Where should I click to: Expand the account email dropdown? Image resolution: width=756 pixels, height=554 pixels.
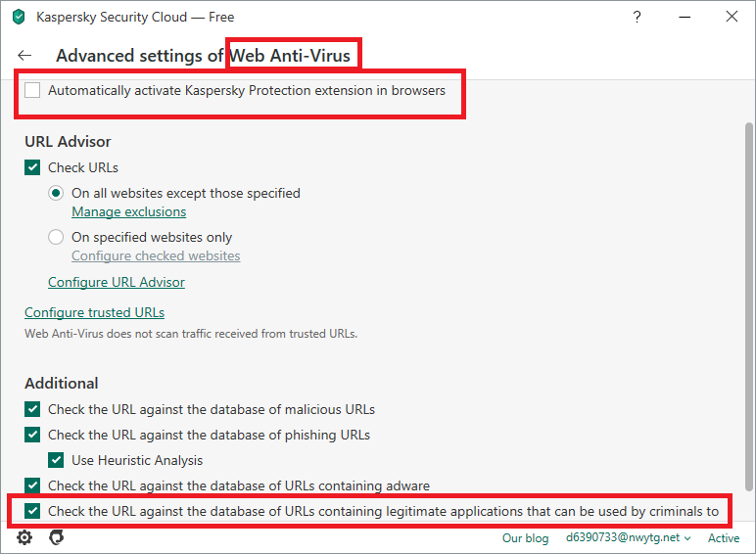[629, 538]
